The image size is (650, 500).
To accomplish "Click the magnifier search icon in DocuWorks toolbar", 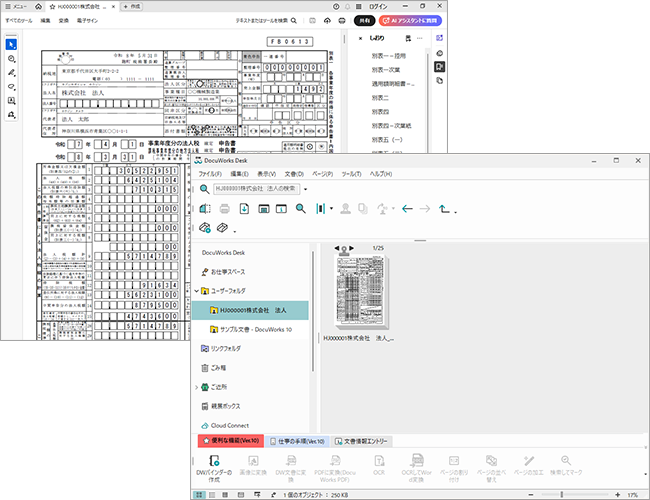I will click(x=300, y=209).
